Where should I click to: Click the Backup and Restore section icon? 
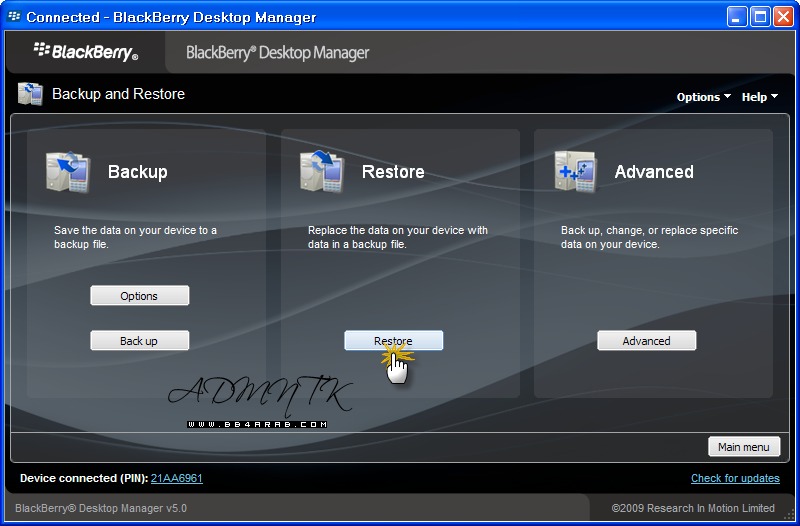(30, 94)
